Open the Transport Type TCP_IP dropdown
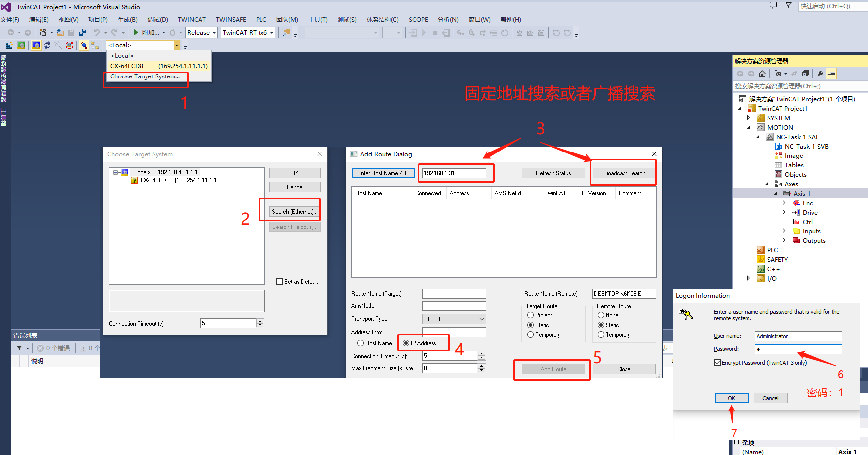The height and width of the screenshot is (455, 868). pyautogui.click(x=454, y=319)
